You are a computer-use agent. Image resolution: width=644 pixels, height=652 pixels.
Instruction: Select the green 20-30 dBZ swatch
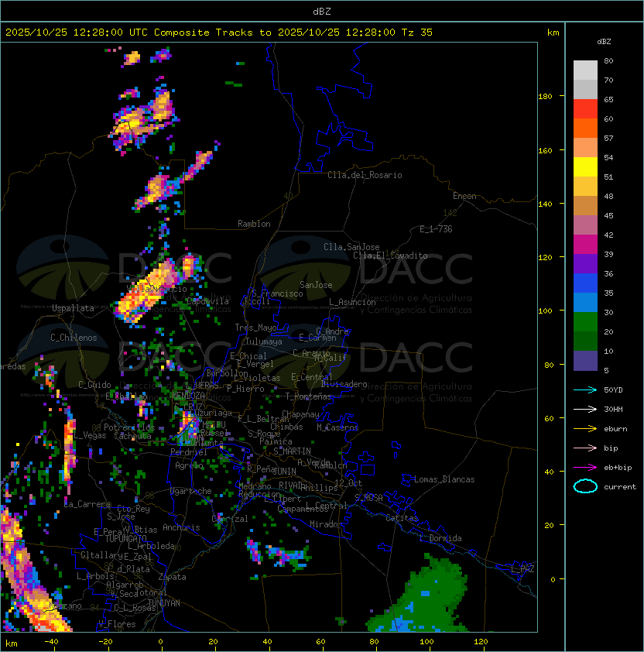585,322
